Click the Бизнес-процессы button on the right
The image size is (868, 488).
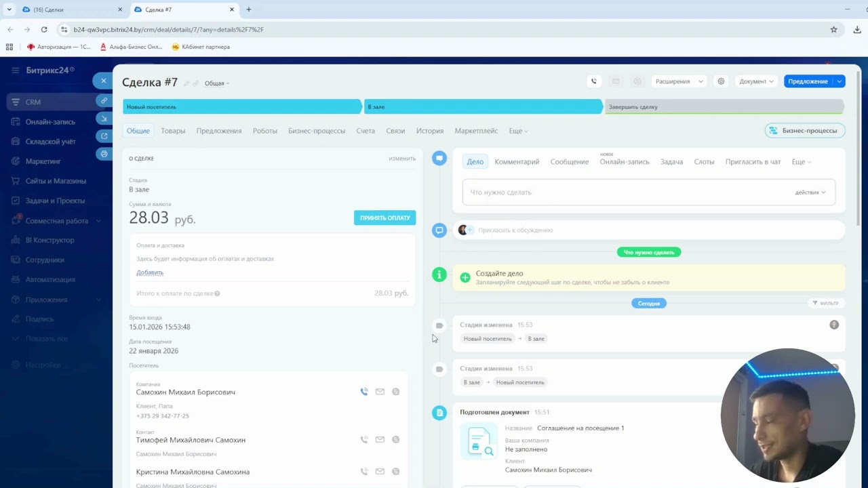click(x=805, y=131)
